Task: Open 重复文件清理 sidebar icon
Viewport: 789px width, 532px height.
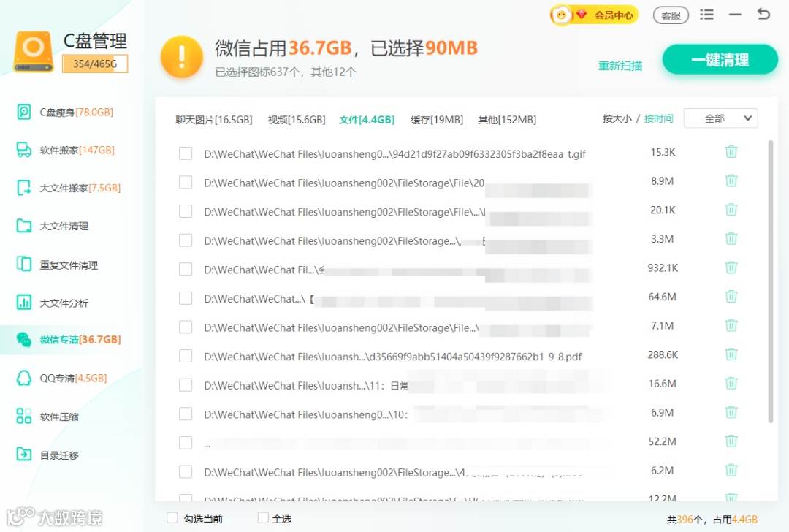Action: (23, 265)
